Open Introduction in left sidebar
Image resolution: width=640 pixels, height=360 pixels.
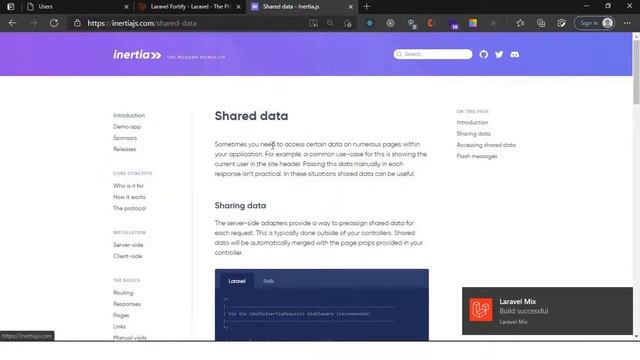coord(129,116)
